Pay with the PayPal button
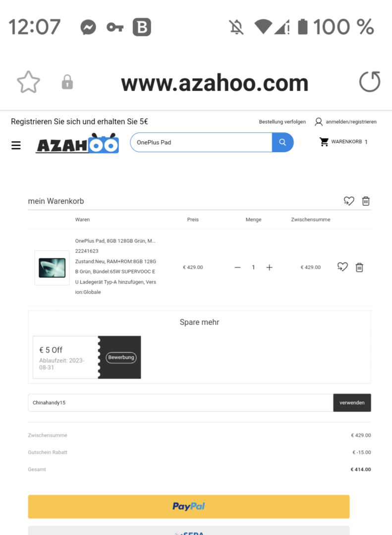 coord(189,506)
